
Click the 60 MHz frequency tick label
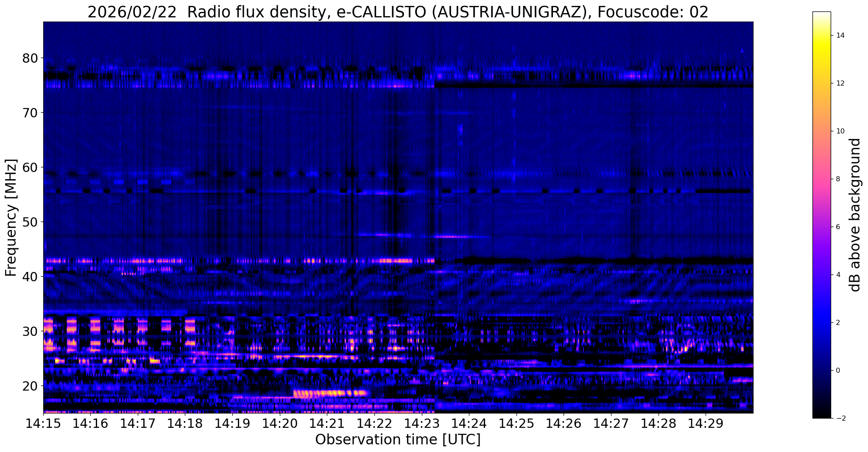coord(30,167)
